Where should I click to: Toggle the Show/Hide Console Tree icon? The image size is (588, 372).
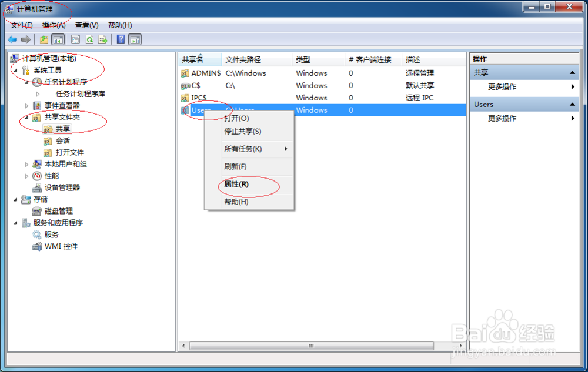58,39
